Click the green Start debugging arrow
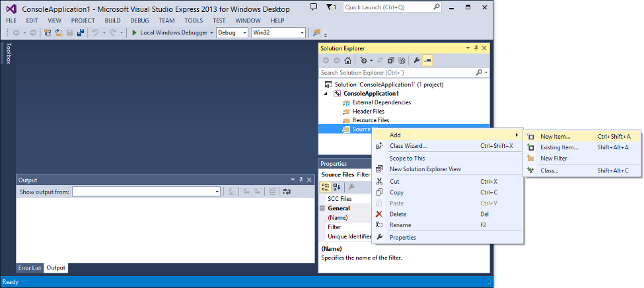 point(135,32)
